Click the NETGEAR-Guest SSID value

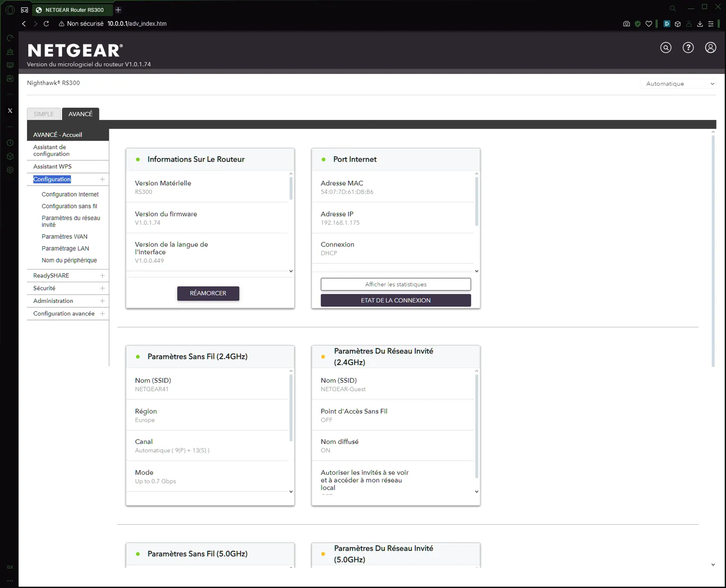(x=343, y=390)
